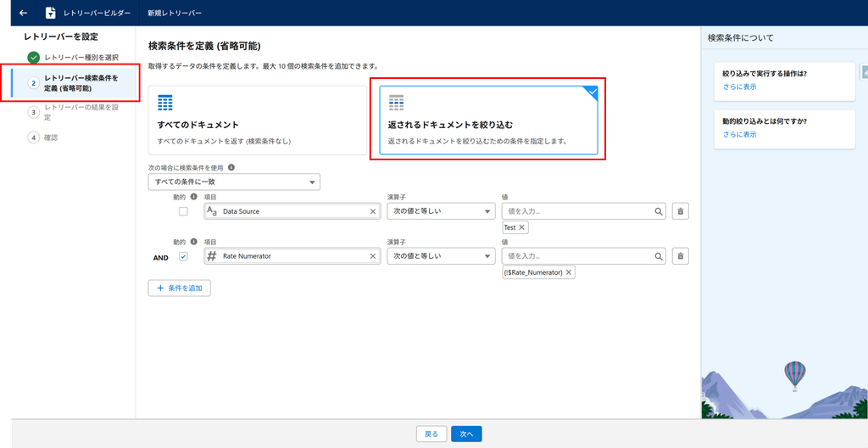Select the すべてのドキュメント option card
The height and width of the screenshot is (448, 868).
point(258,120)
